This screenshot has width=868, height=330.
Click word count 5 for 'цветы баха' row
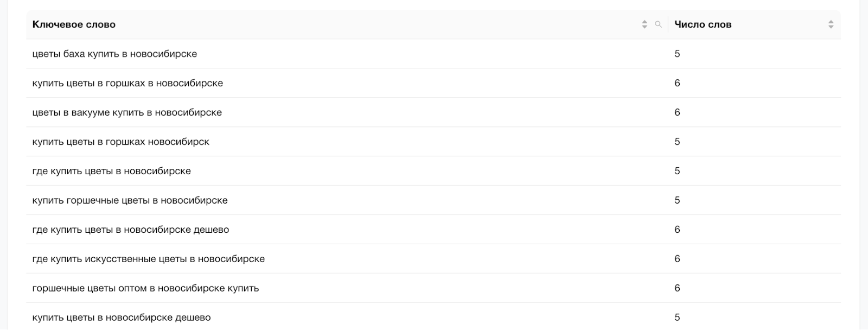click(x=677, y=54)
